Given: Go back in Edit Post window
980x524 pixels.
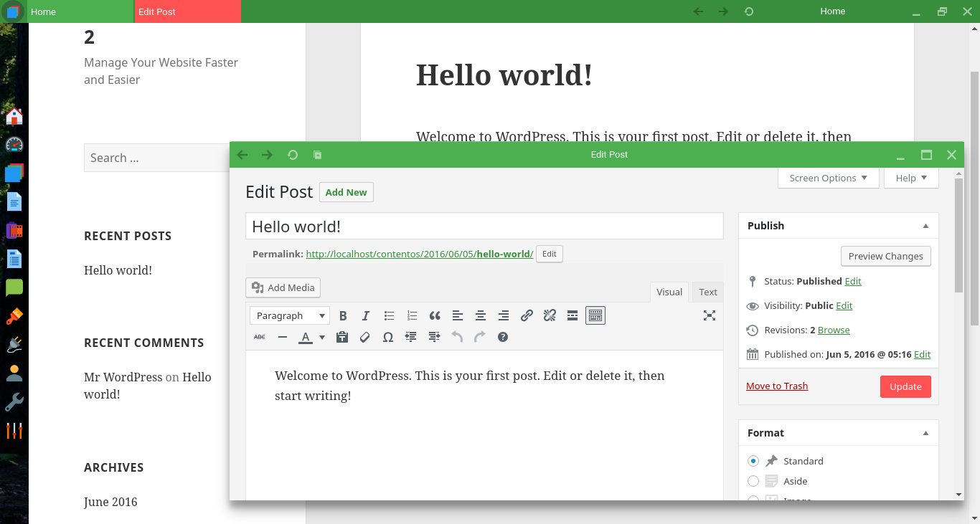Looking at the screenshot, I should pyautogui.click(x=242, y=155).
